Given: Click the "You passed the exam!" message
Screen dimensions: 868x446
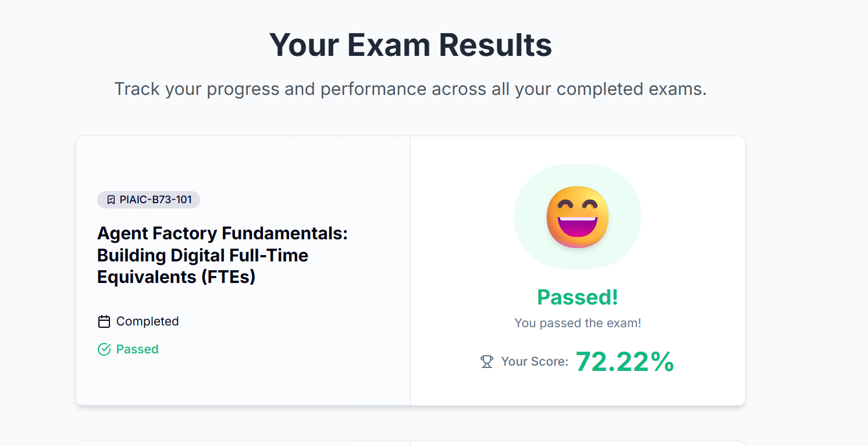Looking at the screenshot, I should tap(578, 323).
